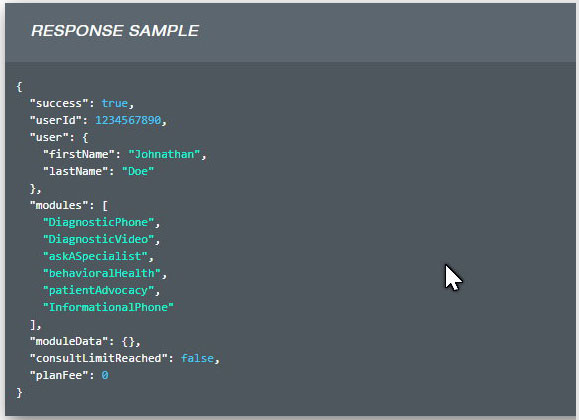Click the "lastName" key text

(x=75, y=171)
